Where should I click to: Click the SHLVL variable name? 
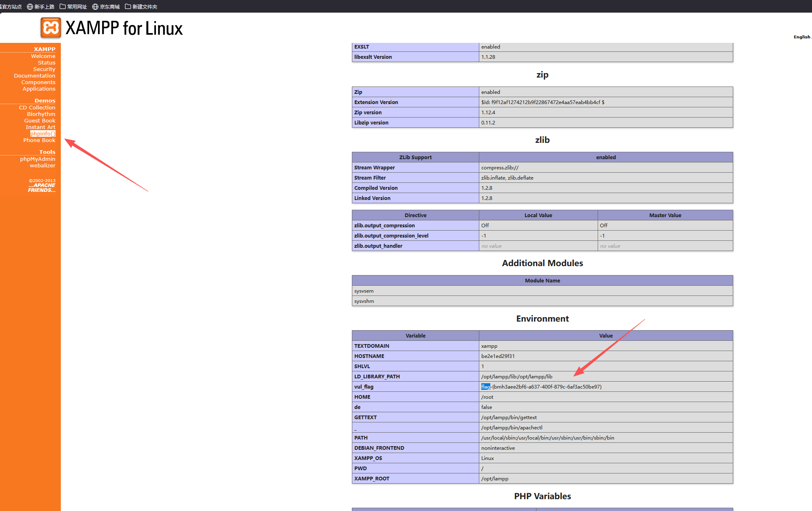click(x=362, y=366)
